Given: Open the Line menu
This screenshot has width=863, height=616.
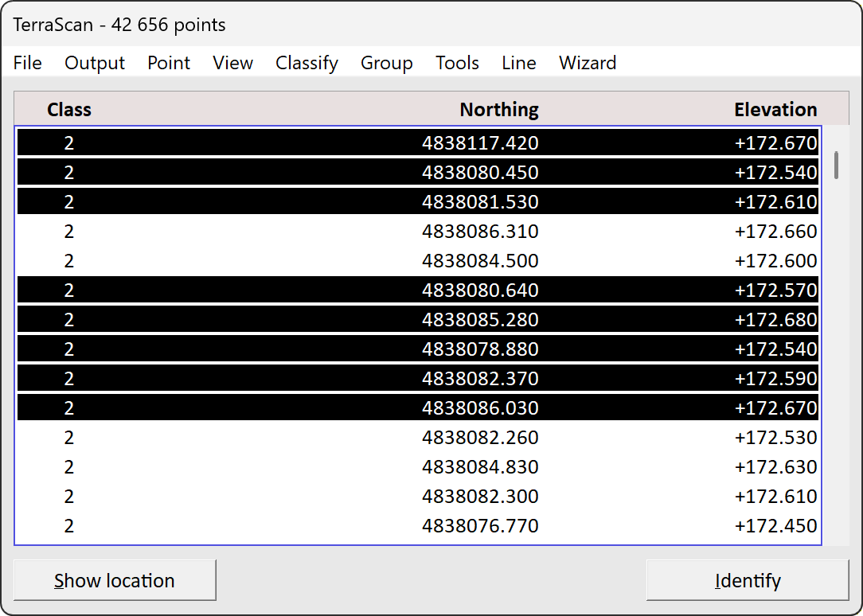Looking at the screenshot, I should 518,63.
